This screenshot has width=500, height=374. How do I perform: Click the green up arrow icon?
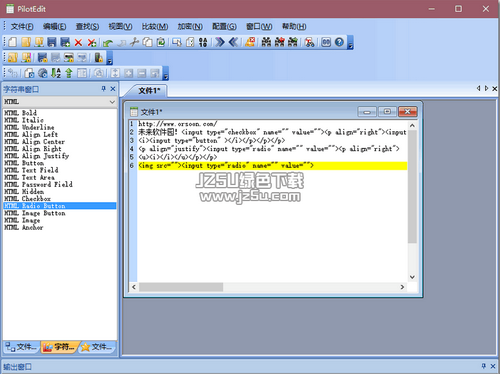point(69,73)
